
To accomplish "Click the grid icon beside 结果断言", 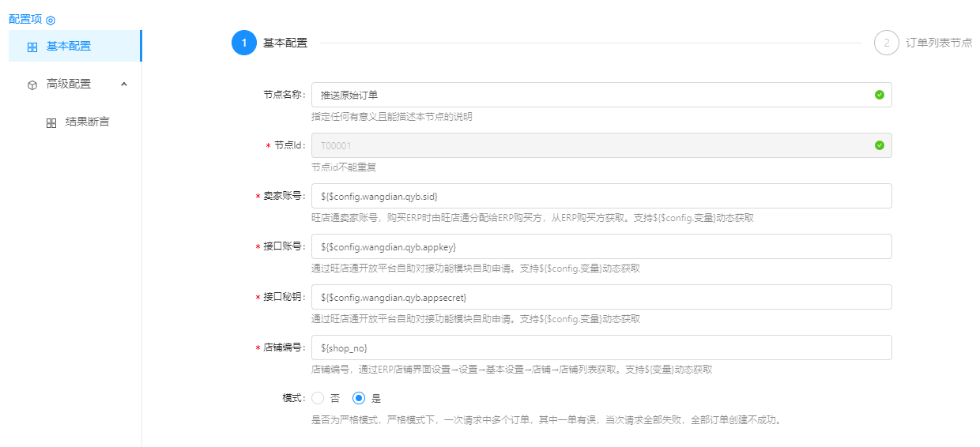I will coord(51,122).
